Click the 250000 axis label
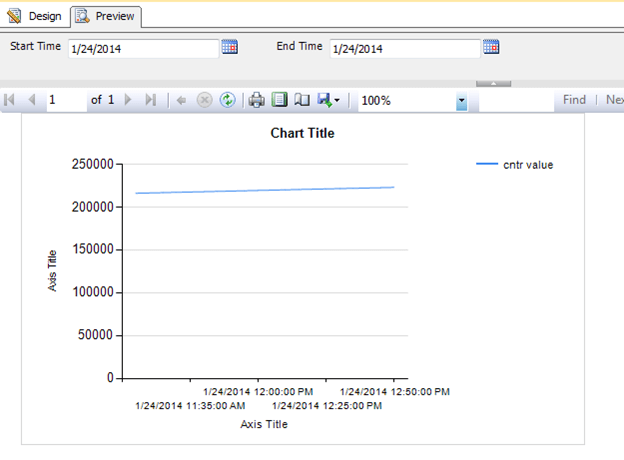 pos(92,164)
